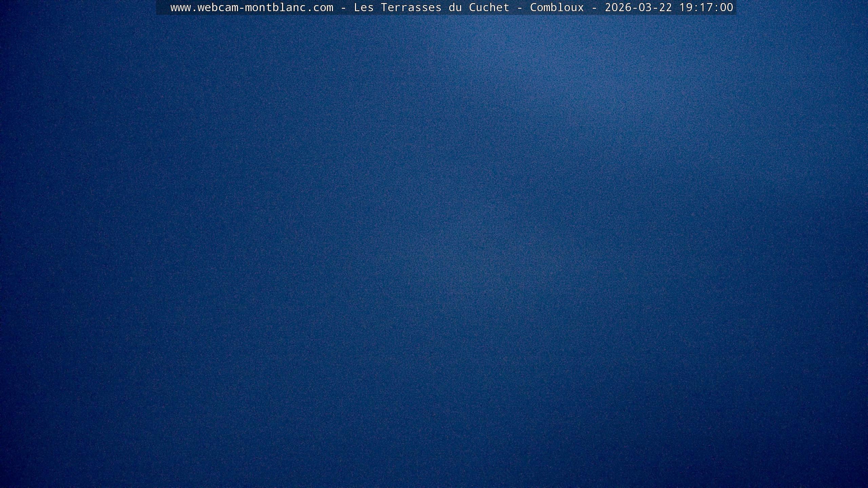The height and width of the screenshot is (488, 868).
Task: Click the word Terrasses in the caption
Action: click(x=411, y=7)
